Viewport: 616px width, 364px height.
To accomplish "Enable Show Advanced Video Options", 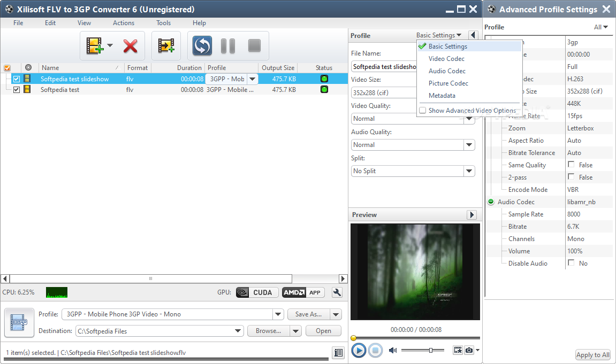I will point(423,110).
